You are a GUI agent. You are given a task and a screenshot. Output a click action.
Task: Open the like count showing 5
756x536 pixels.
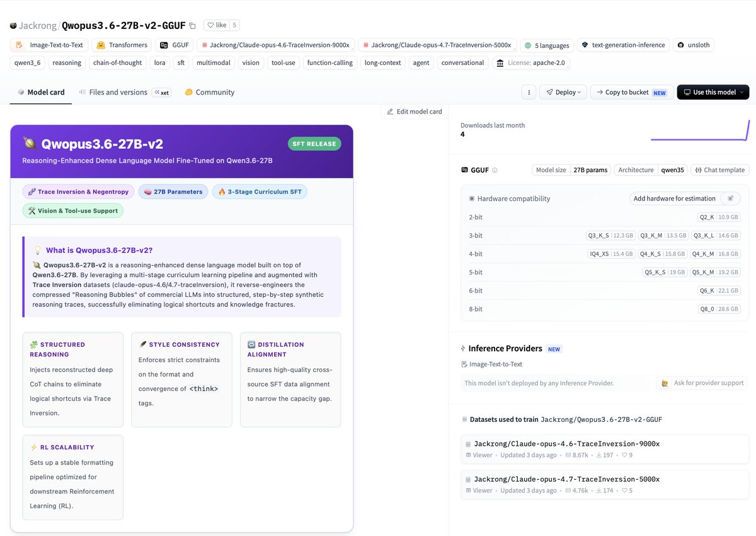tap(234, 25)
